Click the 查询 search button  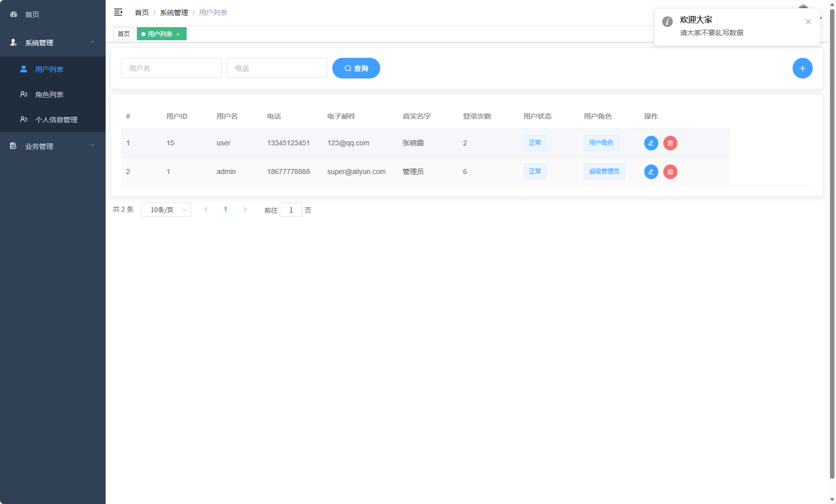coord(356,68)
